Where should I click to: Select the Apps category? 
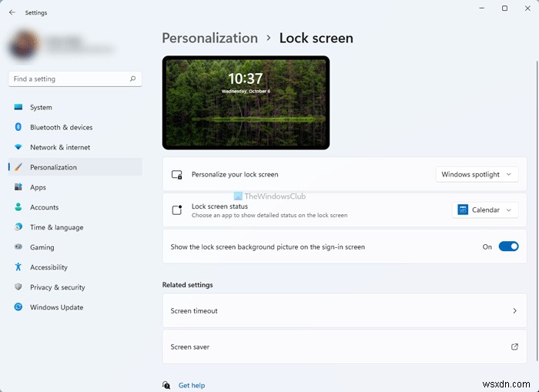(75, 187)
